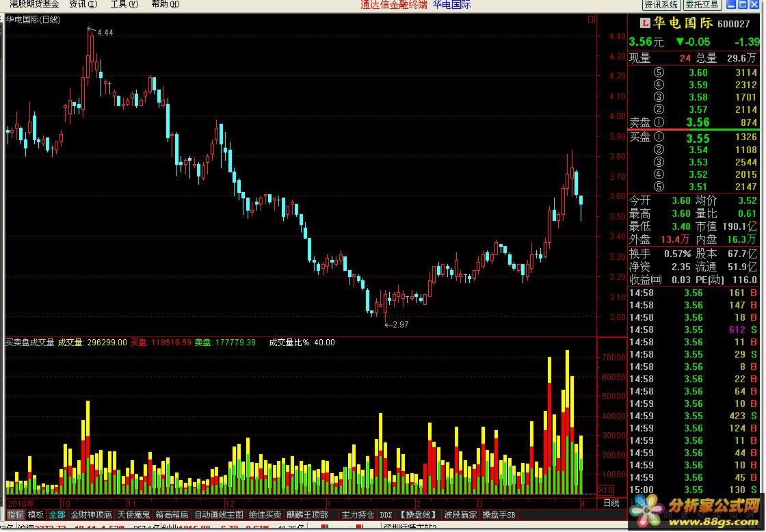Screen dimensions: 766x532
Task: Click the 15:00 closing tick row 130 S
Action: point(694,490)
